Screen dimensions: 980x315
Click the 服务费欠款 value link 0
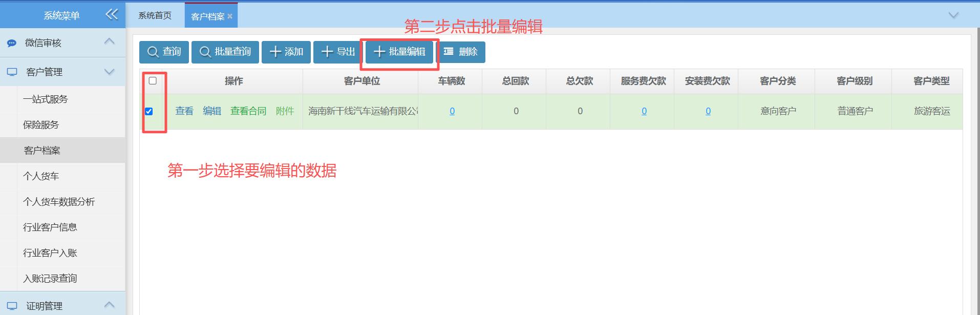point(644,111)
